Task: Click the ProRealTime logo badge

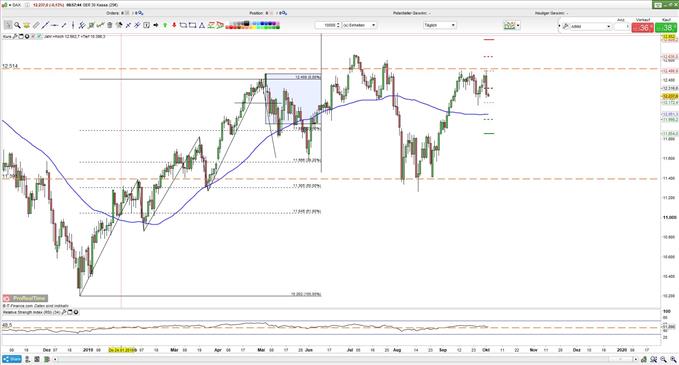Action: click(25, 298)
